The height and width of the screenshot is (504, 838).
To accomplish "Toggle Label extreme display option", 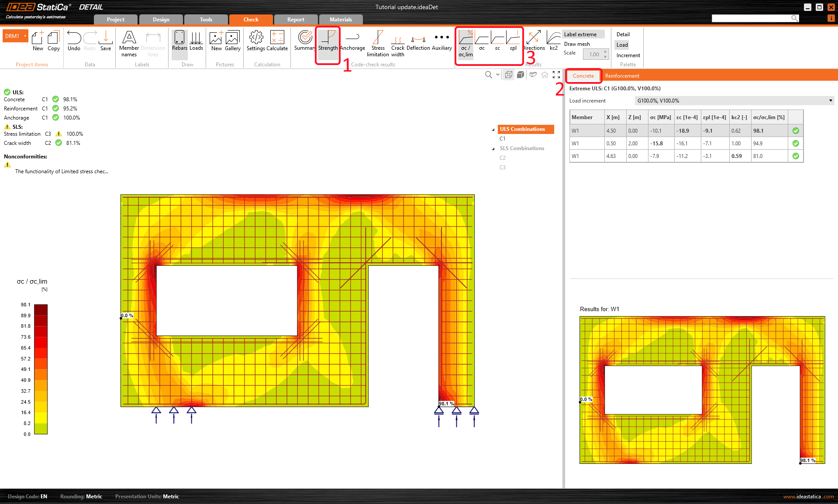I will (x=580, y=34).
